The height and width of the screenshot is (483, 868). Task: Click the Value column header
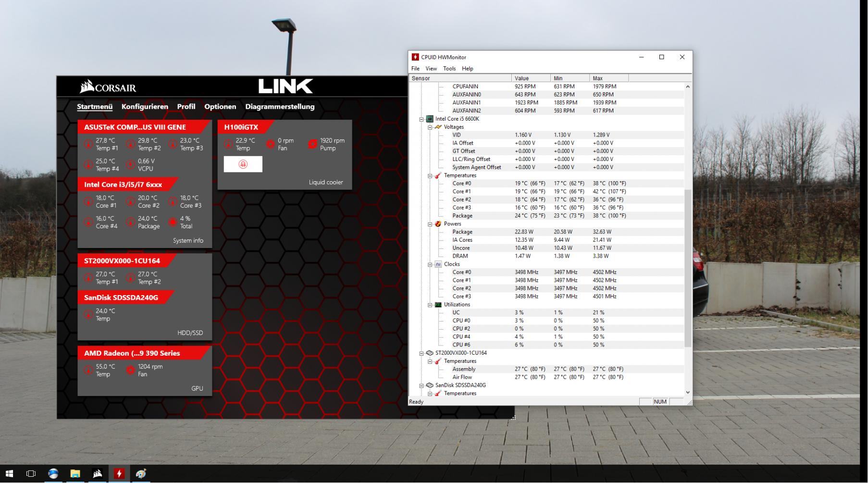(x=531, y=78)
